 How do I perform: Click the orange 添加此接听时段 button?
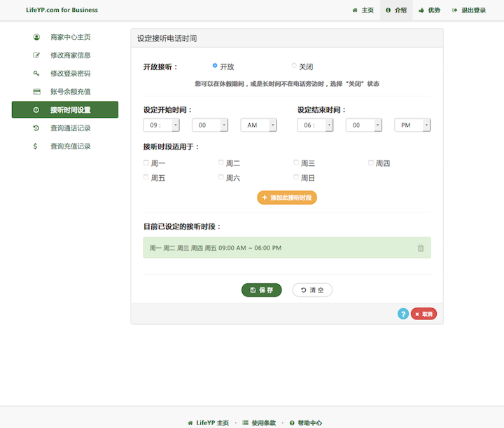(287, 198)
